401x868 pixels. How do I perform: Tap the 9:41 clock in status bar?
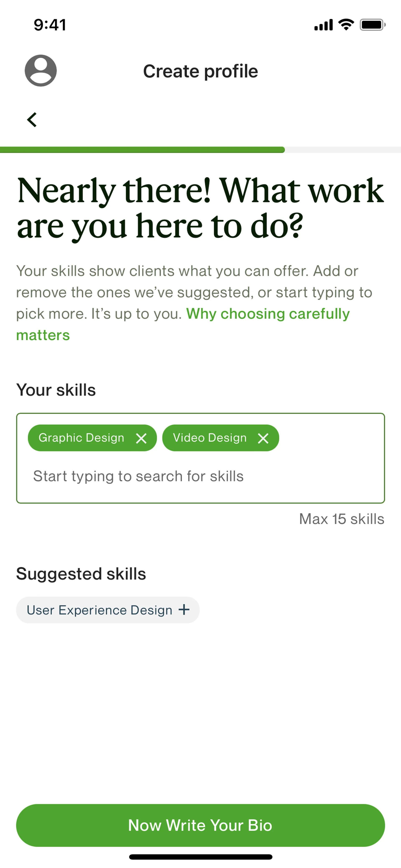[x=50, y=25]
